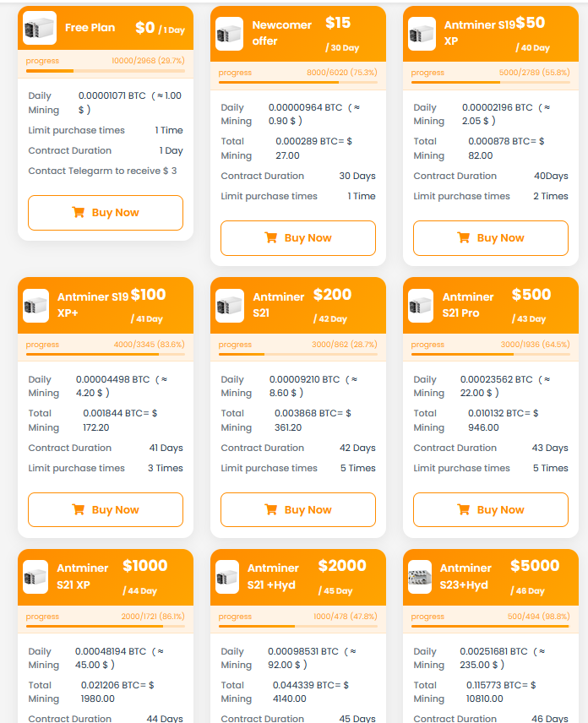Click the Antminer S21 +Hyd miner icon
Image resolution: width=588 pixels, height=723 pixels.
[x=229, y=577]
